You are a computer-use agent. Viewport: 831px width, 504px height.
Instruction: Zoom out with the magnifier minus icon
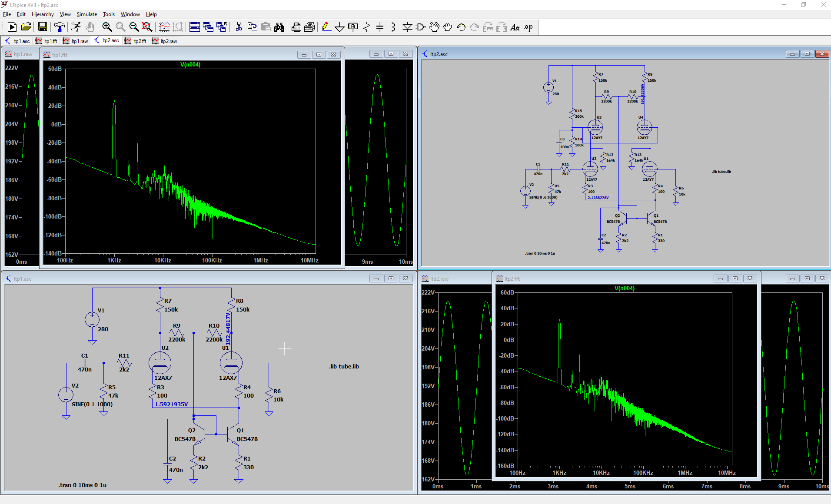click(134, 27)
